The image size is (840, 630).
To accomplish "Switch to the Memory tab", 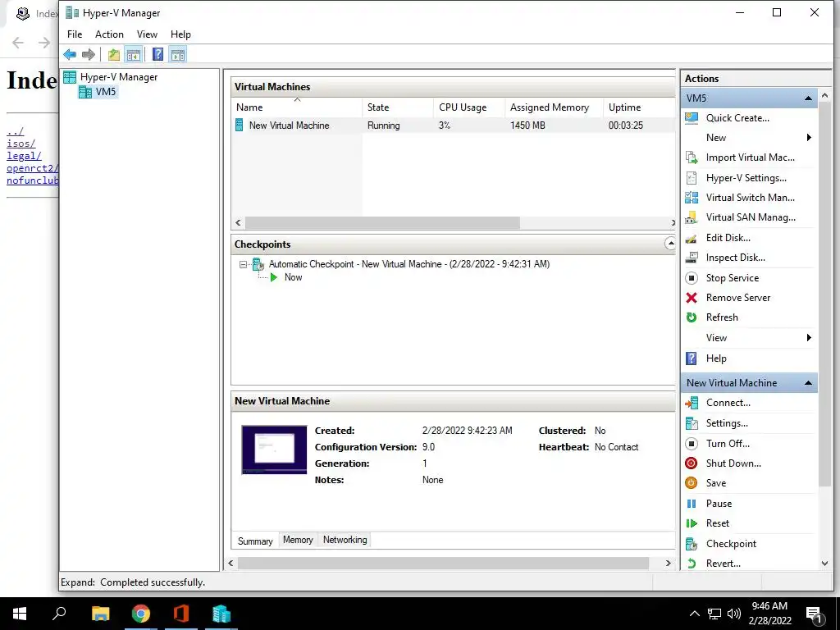I will point(298,540).
